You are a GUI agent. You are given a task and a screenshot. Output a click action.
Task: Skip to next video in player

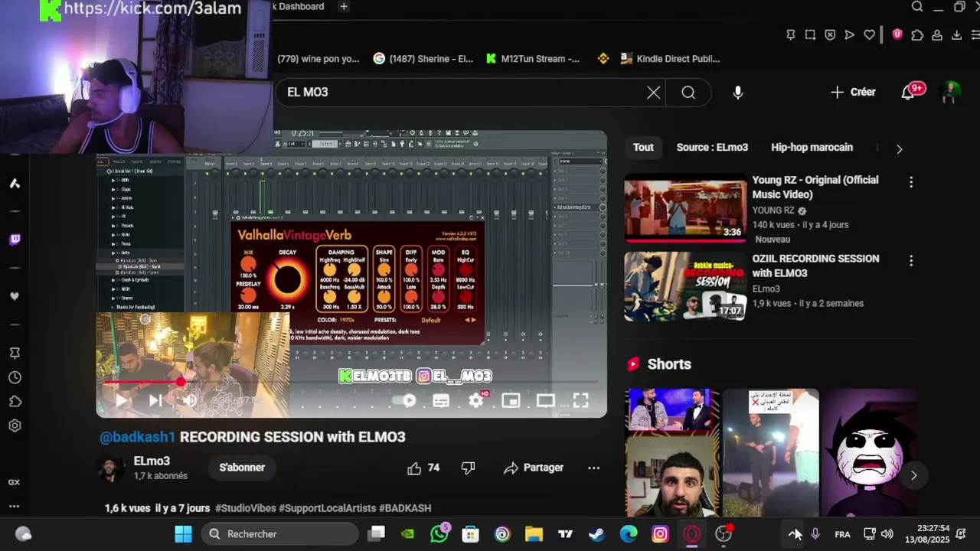click(x=155, y=400)
